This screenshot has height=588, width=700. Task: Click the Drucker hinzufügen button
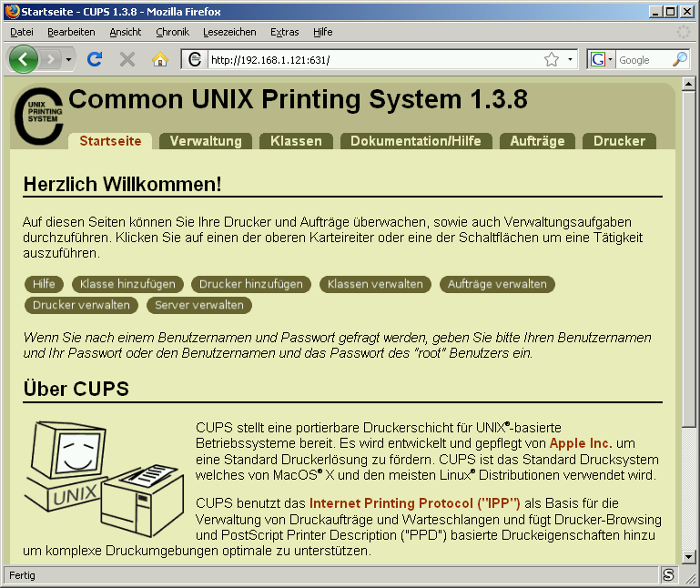click(x=251, y=284)
